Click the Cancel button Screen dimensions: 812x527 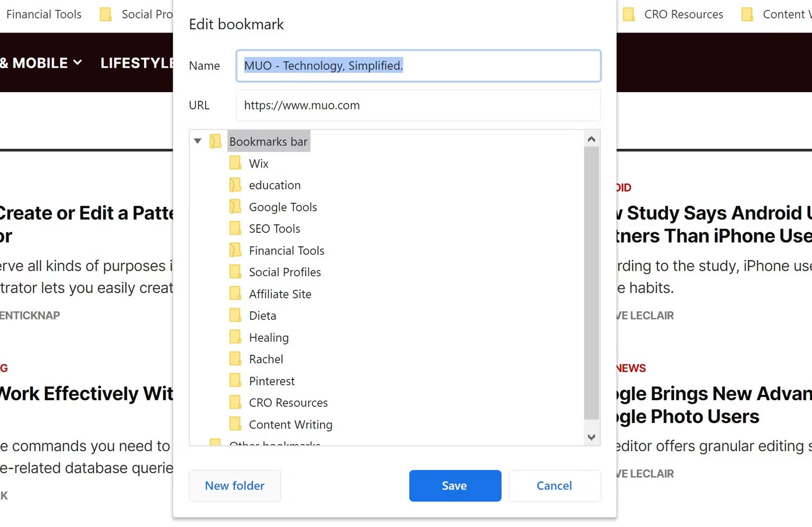click(x=554, y=486)
